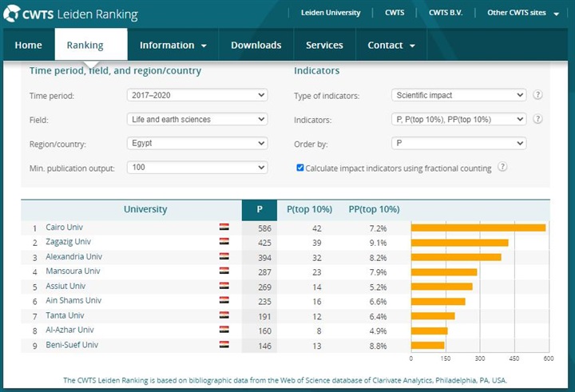Image resolution: width=575 pixels, height=392 pixels.
Task: Expand Min. publication output dropdown
Action: (x=196, y=168)
